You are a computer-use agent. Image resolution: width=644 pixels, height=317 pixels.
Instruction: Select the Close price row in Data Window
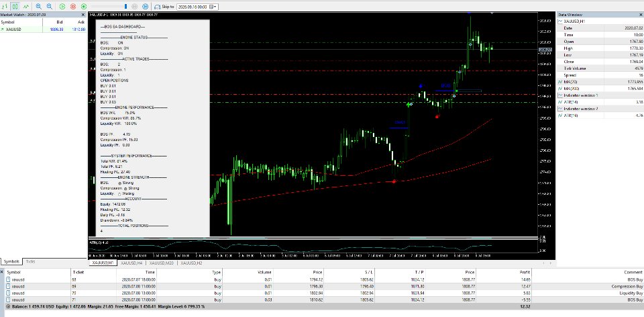pos(600,62)
